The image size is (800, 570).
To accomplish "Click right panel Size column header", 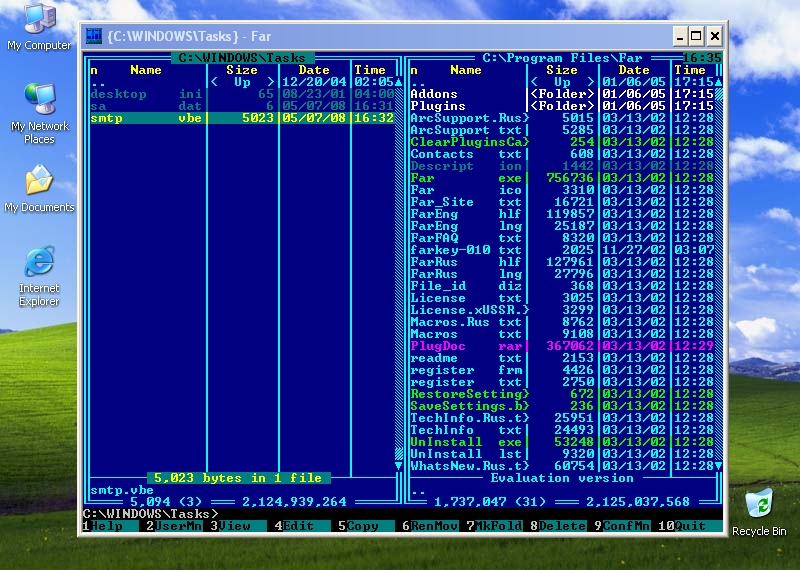I will tap(562, 70).
